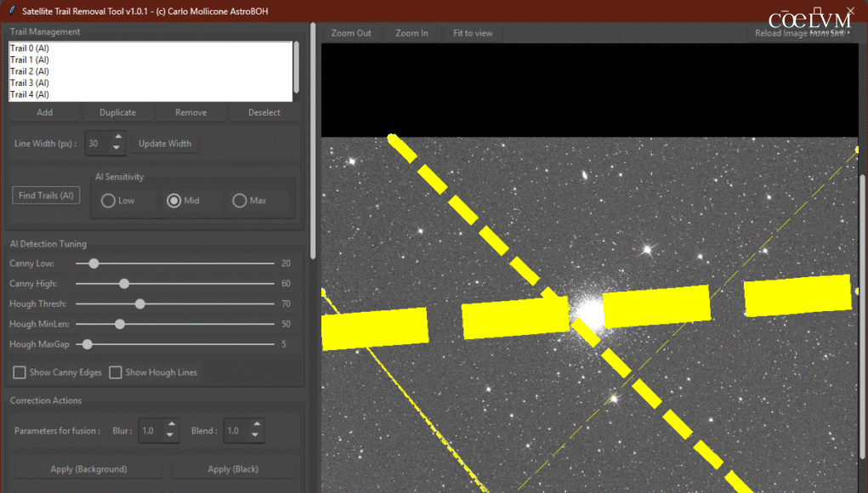Click Zoom In in the toolbar
868x493 pixels.
click(x=411, y=33)
